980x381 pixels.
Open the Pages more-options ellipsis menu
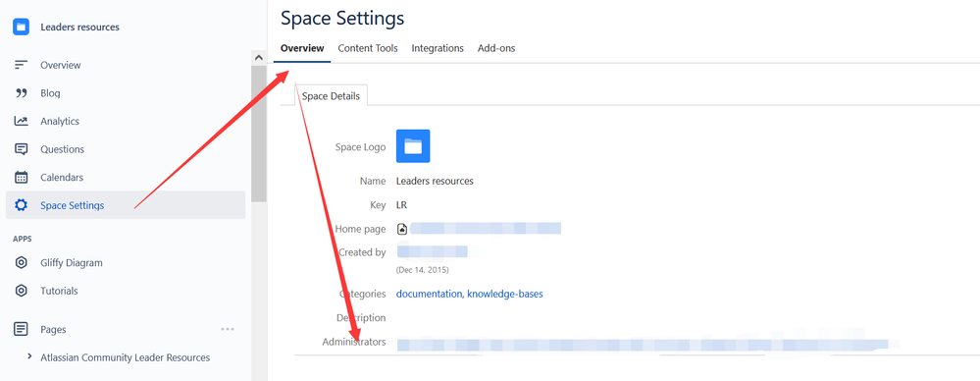(x=228, y=329)
